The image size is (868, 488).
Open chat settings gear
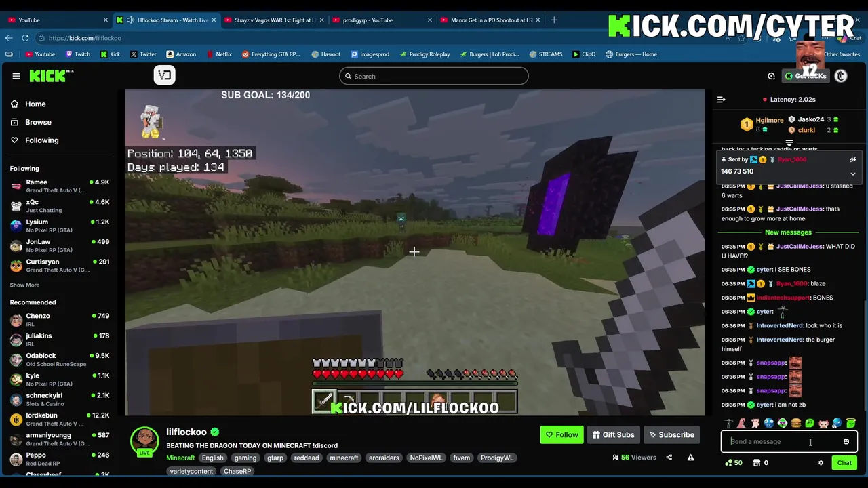coord(821,463)
